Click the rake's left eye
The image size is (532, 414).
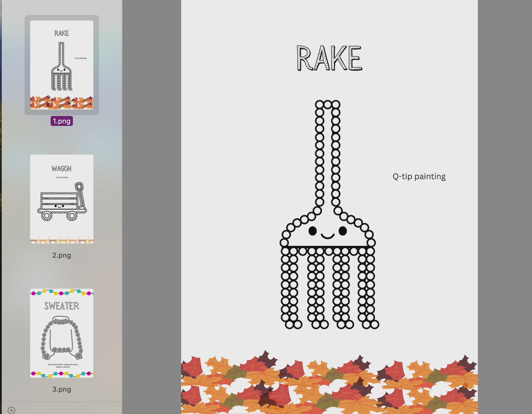313,231
